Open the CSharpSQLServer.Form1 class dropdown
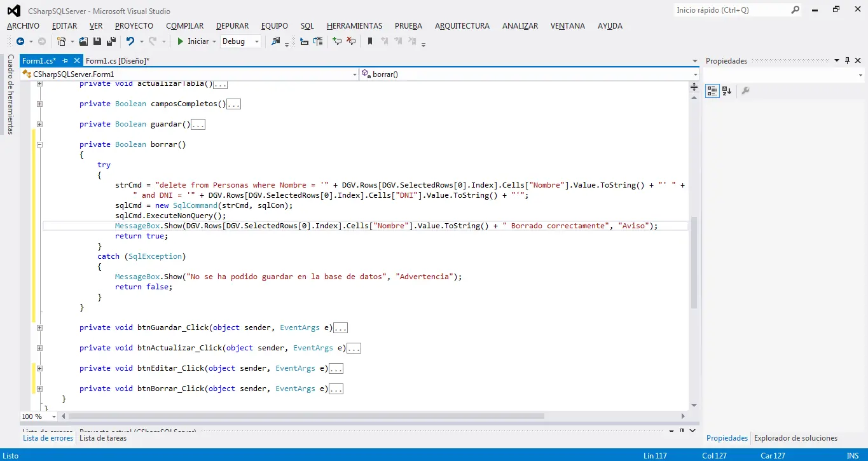 [x=355, y=74]
